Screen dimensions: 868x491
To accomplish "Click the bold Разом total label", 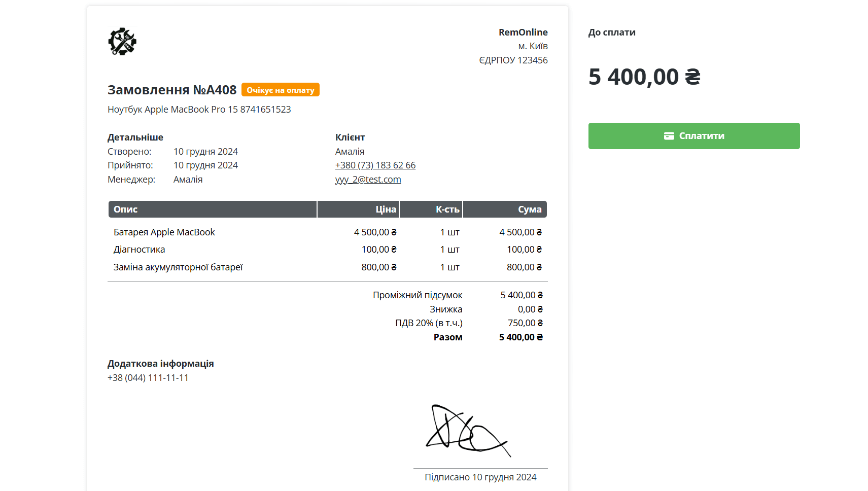I will [x=448, y=337].
